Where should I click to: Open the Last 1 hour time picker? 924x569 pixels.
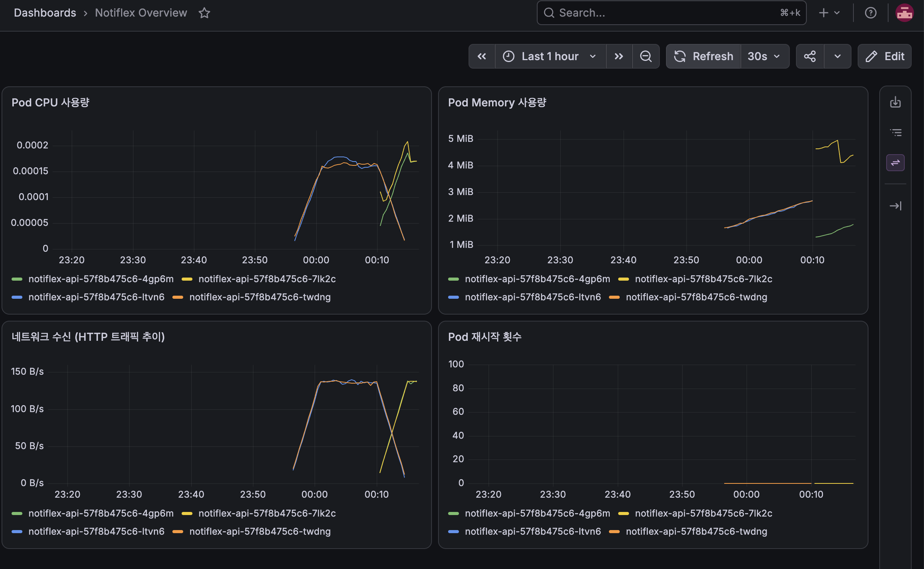pyautogui.click(x=550, y=56)
